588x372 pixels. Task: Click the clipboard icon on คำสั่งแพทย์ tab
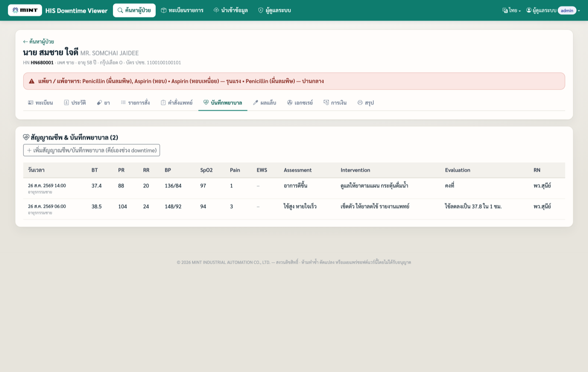(x=163, y=102)
